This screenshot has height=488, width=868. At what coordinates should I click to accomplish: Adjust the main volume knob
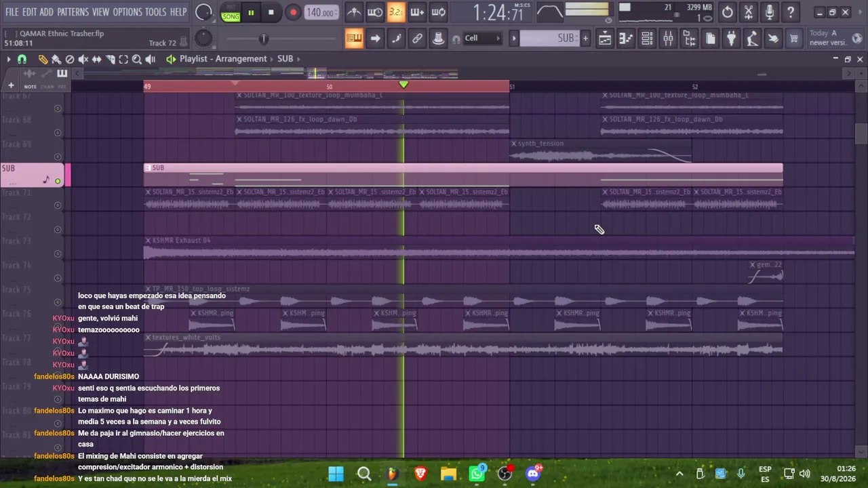click(x=203, y=12)
